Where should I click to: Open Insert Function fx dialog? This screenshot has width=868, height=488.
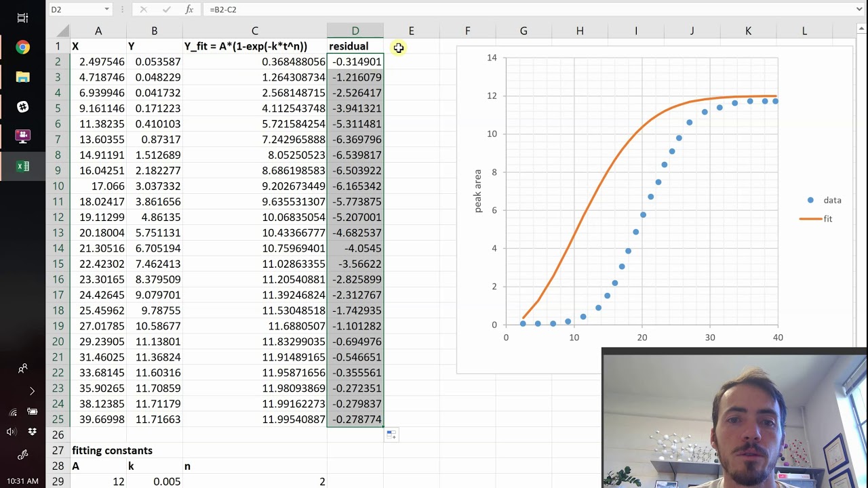pos(189,9)
